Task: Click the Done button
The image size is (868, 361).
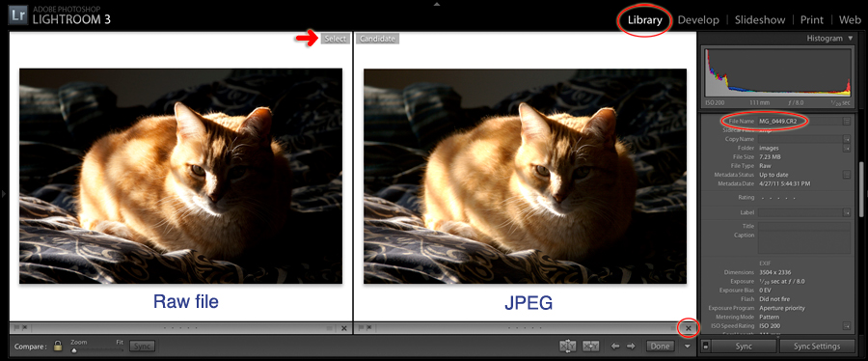Action: (660, 347)
